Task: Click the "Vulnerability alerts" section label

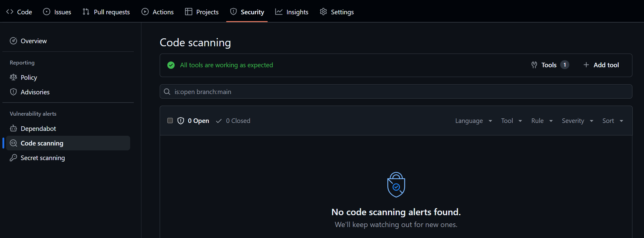Action: coord(33,114)
